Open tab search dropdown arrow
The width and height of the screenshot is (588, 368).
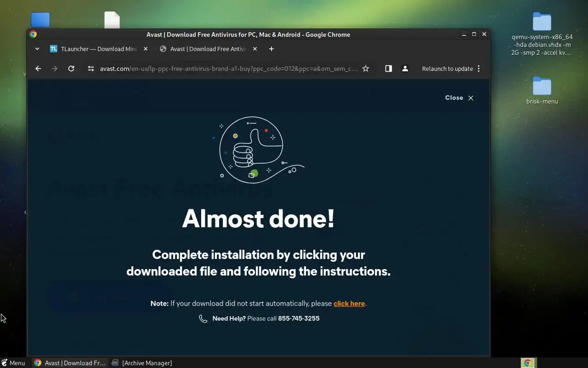click(x=37, y=49)
